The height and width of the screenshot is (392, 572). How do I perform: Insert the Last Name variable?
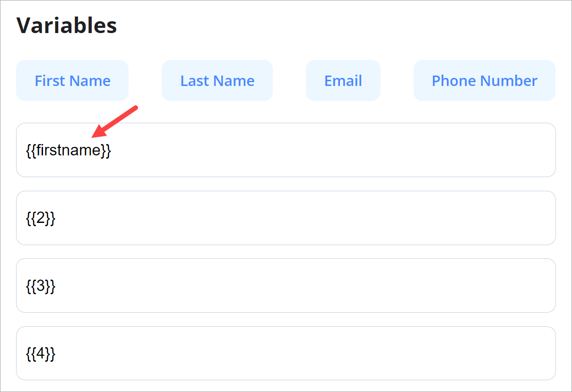(x=217, y=81)
